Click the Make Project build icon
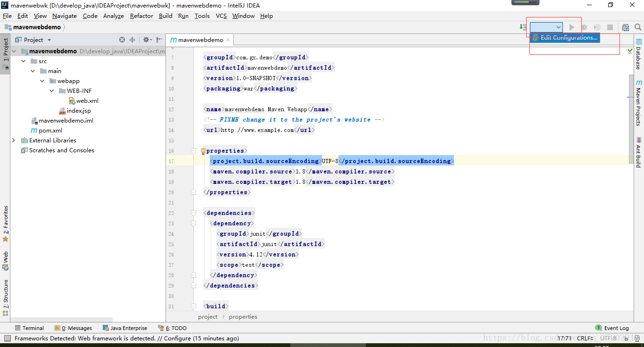 [522, 27]
